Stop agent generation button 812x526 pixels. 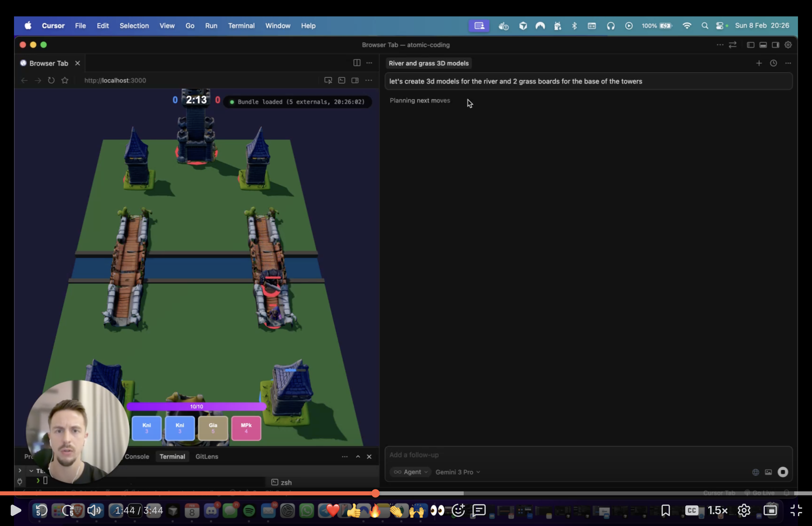click(x=783, y=472)
